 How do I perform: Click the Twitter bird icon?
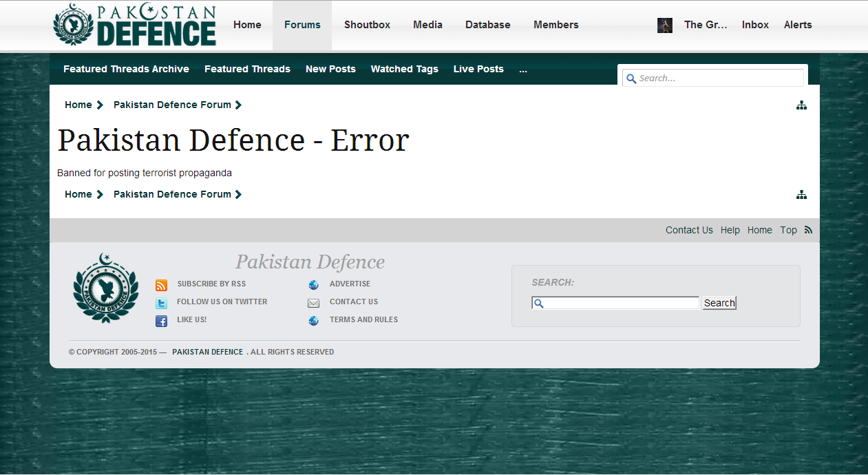pyautogui.click(x=161, y=303)
